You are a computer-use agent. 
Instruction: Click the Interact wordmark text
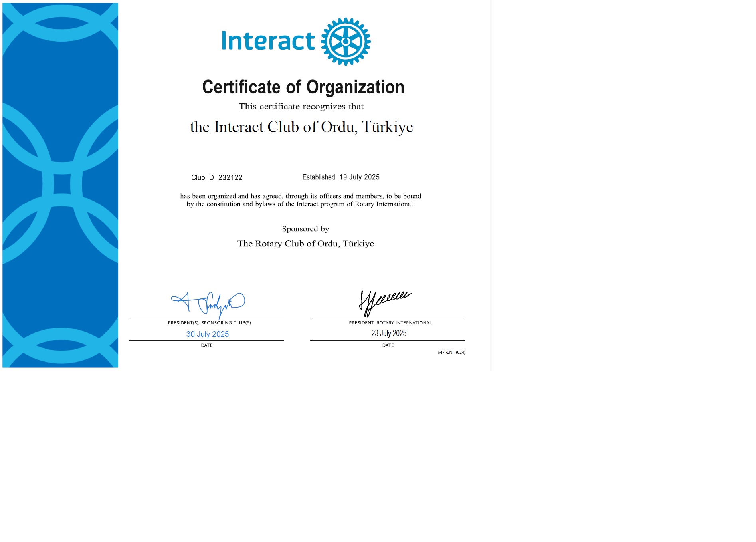tap(268, 41)
